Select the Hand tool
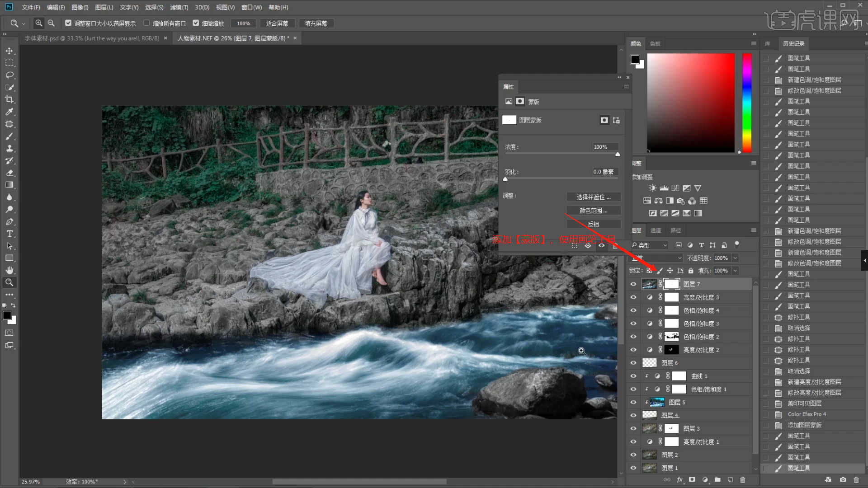The image size is (868, 488). coord(9,270)
